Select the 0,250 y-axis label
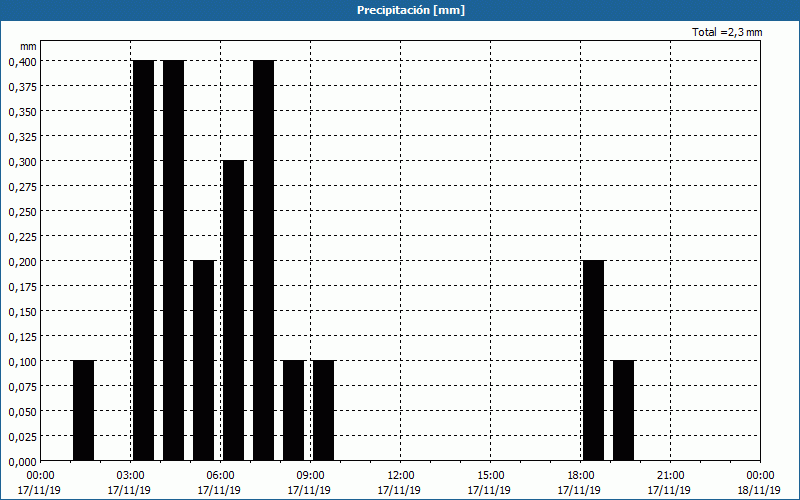 (22, 212)
